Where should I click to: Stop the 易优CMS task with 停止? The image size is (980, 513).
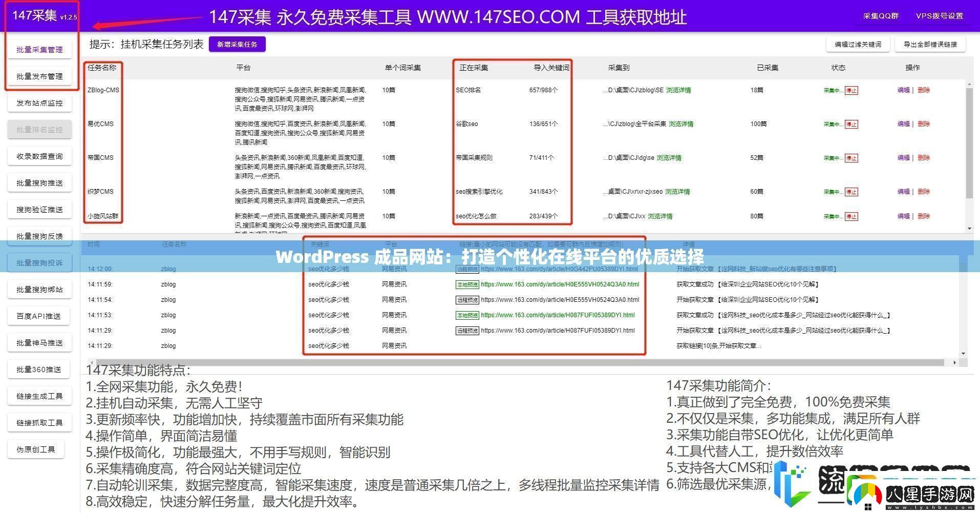(x=851, y=125)
